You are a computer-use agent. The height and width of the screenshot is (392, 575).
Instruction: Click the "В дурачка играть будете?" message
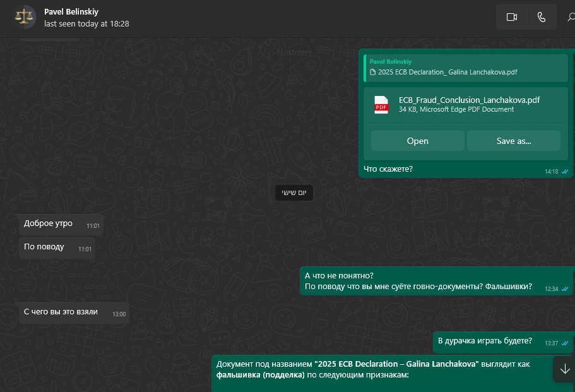click(485, 342)
